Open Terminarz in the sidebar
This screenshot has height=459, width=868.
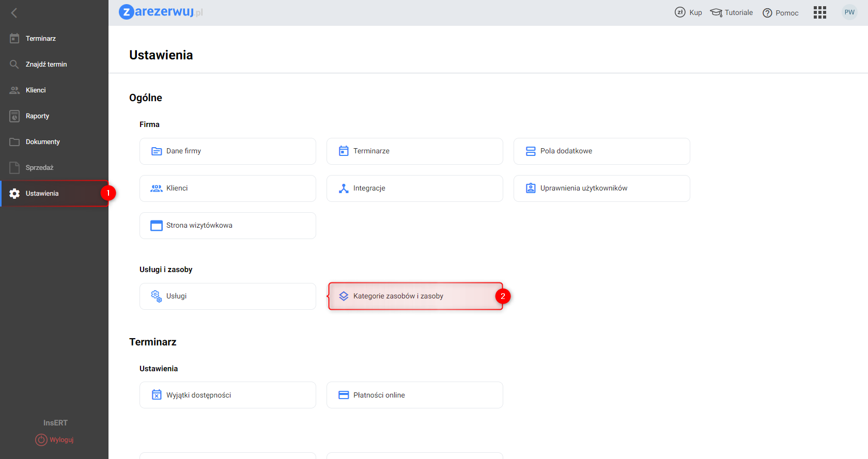pos(41,39)
